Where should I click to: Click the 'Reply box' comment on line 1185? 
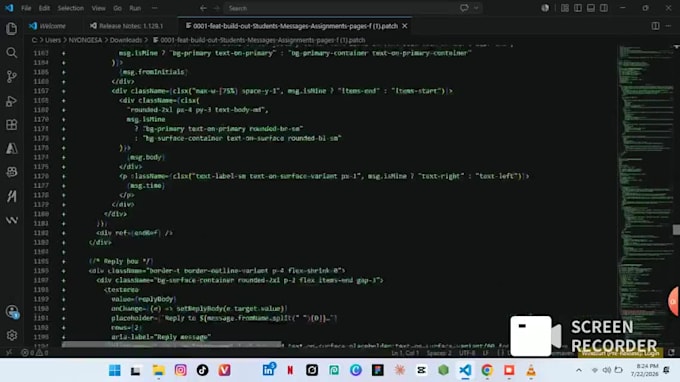(121, 261)
